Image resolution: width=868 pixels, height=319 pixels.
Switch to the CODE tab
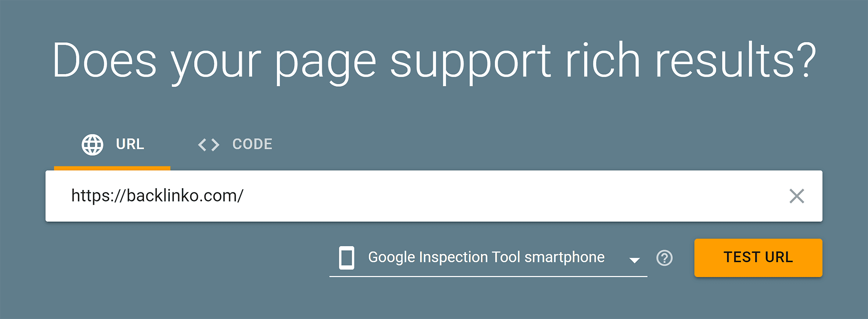(x=235, y=145)
